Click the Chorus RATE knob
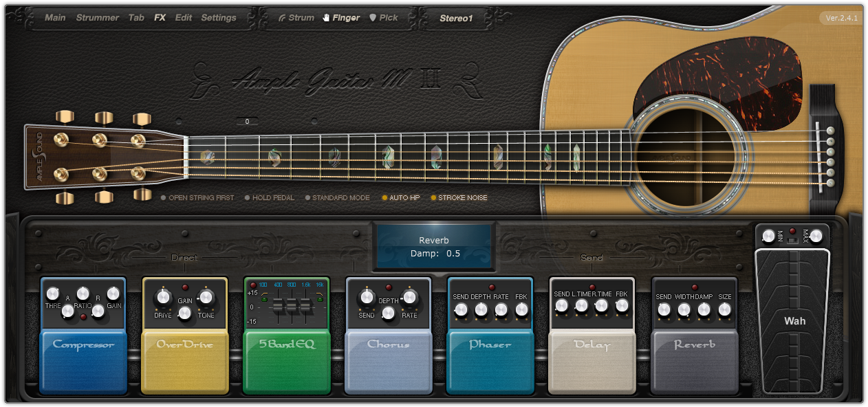Viewport: 868px width, 407px height. click(410, 297)
